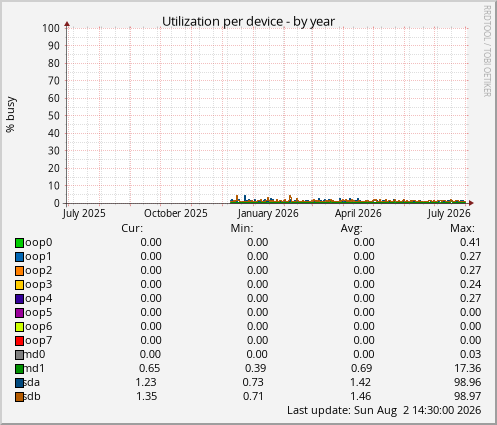Click the gray md0 legend swatch
Image resolution: width=497 pixels, height=425 pixels.
click(x=19, y=355)
